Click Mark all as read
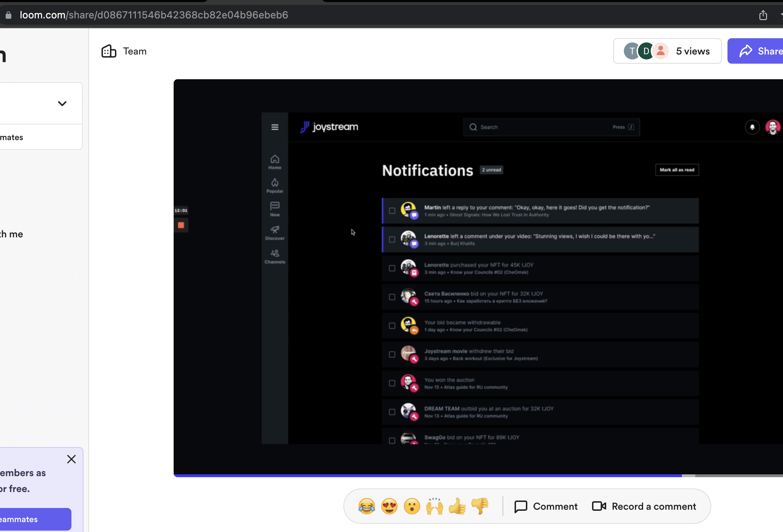This screenshot has width=783, height=532. (677, 170)
